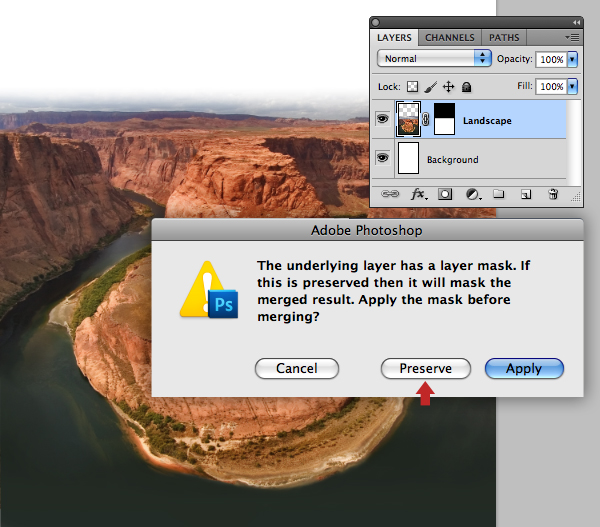Open the adjustment layer menu icon
600x527 pixels.
tap(473, 194)
